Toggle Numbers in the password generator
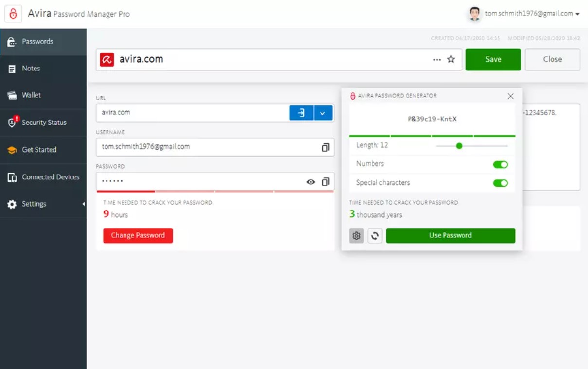This screenshot has width=588, height=369. (500, 165)
